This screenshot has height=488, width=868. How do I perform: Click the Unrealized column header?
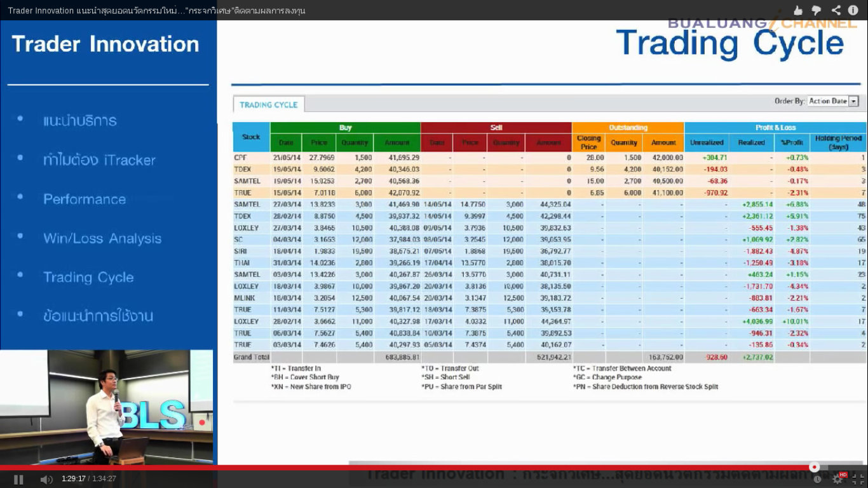coord(707,142)
